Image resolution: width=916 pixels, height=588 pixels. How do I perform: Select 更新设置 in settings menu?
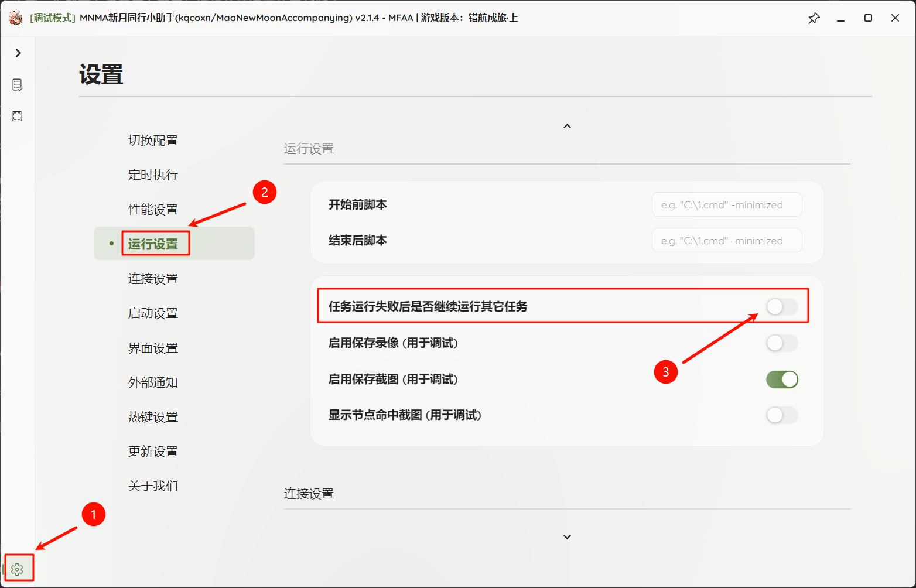[x=153, y=451]
